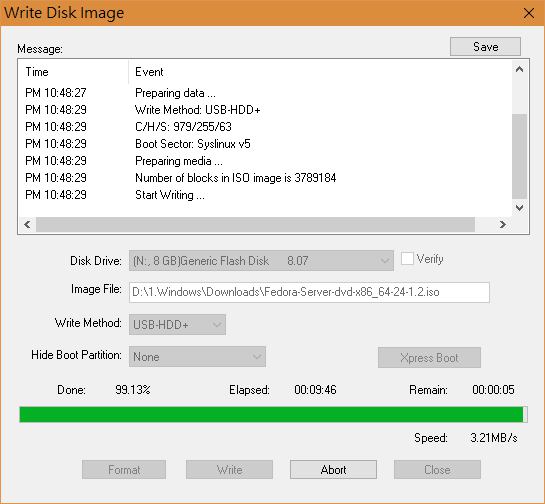The height and width of the screenshot is (504, 545).
Task: Select the 'Number of blocks in ISO image' entry
Action: pyautogui.click(x=266, y=178)
